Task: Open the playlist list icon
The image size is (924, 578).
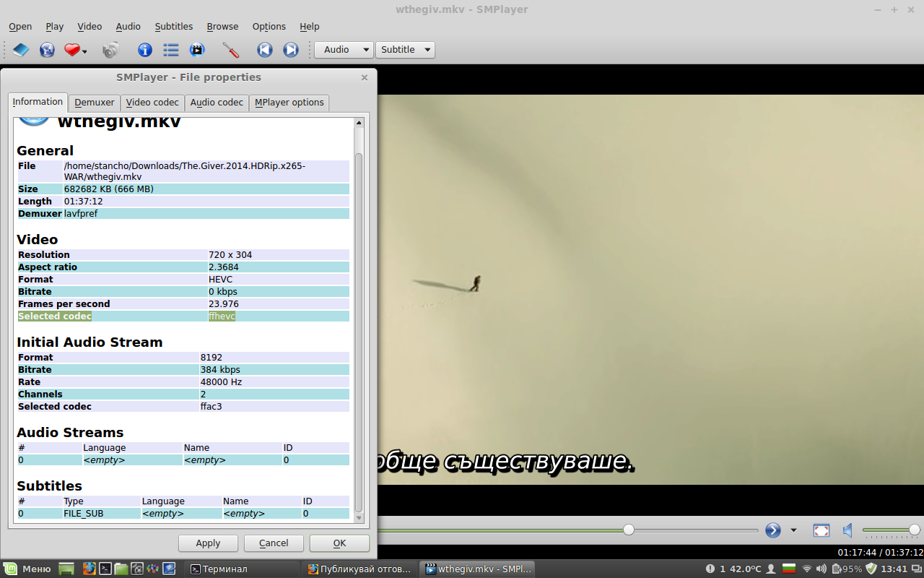Action: [x=171, y=50]
